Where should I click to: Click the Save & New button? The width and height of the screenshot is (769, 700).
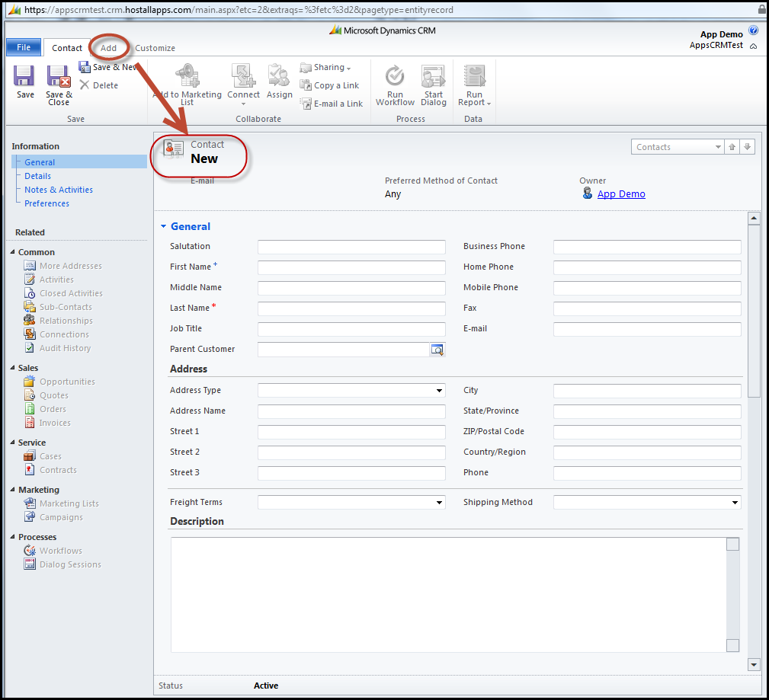coord(109,67)
